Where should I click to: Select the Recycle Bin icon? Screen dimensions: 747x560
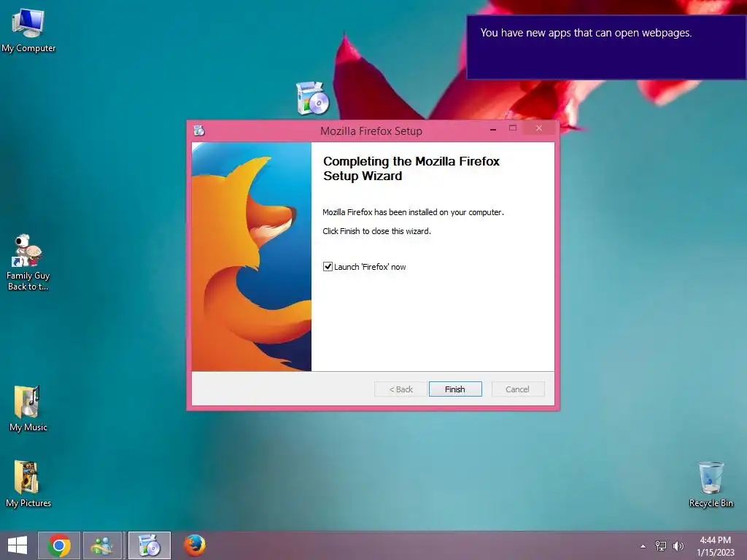point(711,484)
